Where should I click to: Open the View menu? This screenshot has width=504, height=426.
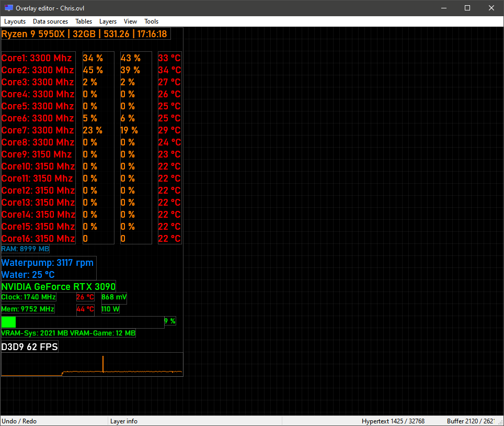tap(130, 21)
